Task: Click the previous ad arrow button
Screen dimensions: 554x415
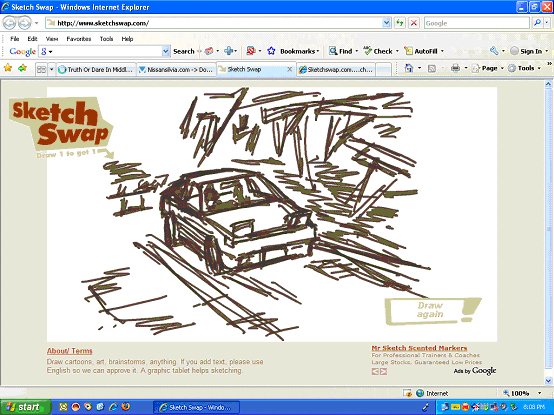Action: coord(375,371)
